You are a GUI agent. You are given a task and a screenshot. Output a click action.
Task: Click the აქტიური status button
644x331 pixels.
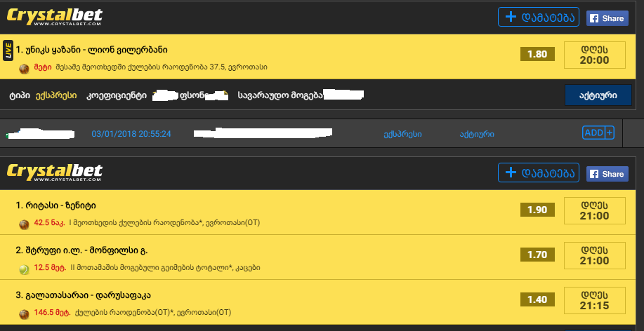tap(598, 95)
